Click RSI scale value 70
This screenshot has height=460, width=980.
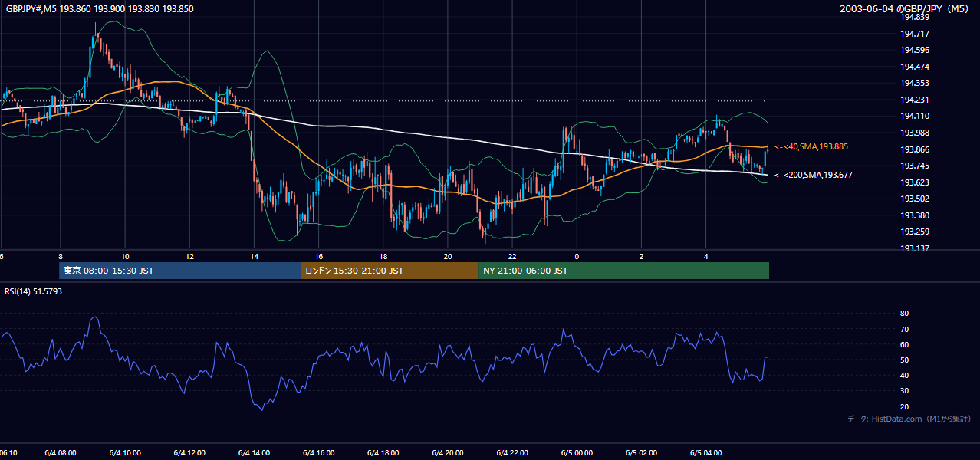click(x=904, y=329)
